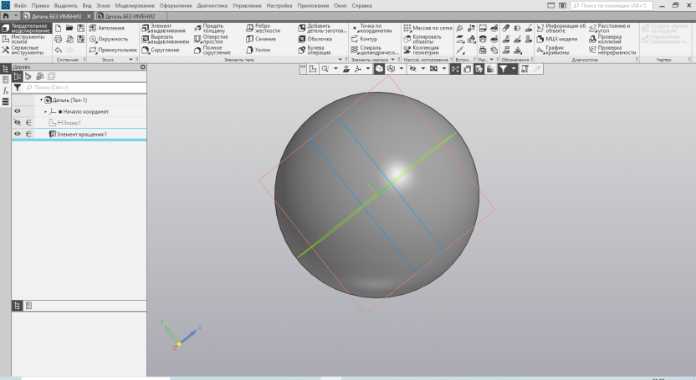
Task: Open МЦХ модели mass properties
Action: [x=557, y=39]
